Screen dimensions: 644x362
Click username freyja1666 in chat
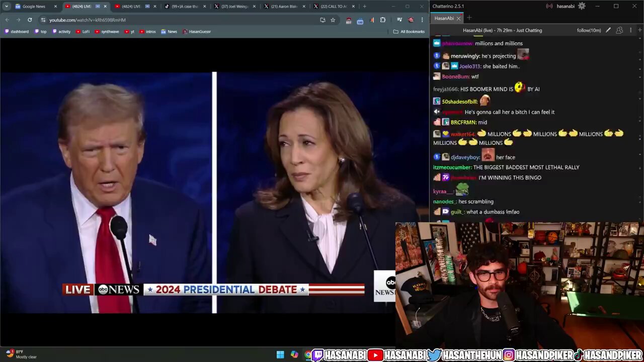pyautogui.click(x=445, y=89)
